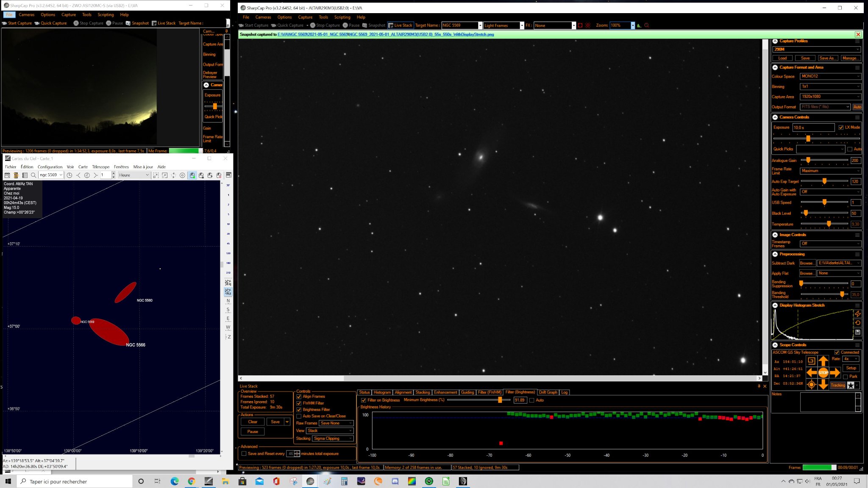Open the Stacking Sigma Clipping dropdown
The image size is (868, 488).
point(333,438)
